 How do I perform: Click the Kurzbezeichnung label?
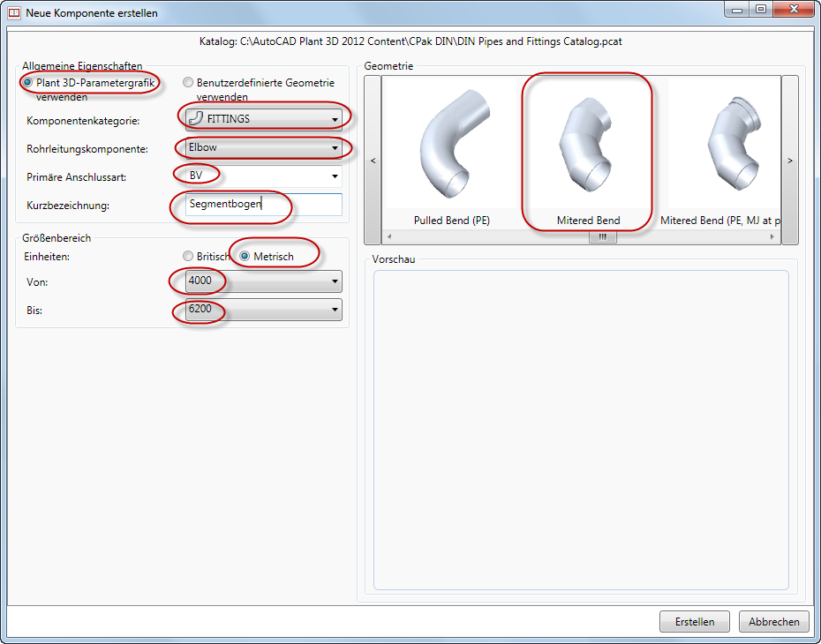click(68, 206)
